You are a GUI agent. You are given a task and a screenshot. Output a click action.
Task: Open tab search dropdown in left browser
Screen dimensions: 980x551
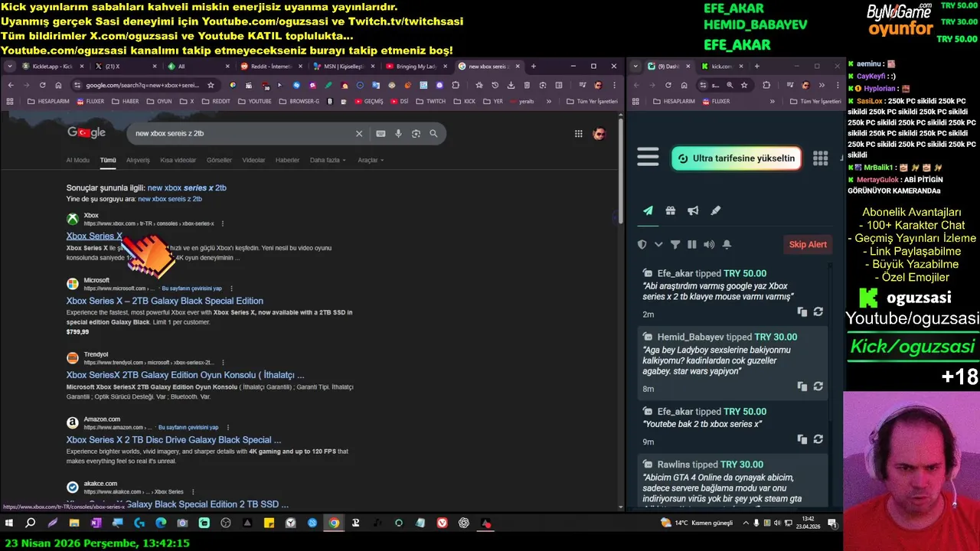pyautogui.click(x=10, y=67)
